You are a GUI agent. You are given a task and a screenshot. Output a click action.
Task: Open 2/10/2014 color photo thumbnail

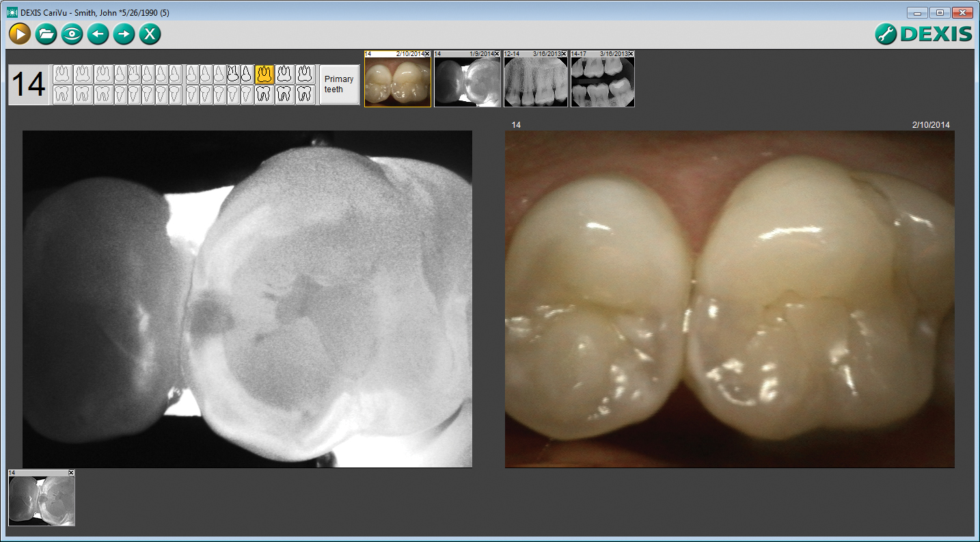[397, 82]
